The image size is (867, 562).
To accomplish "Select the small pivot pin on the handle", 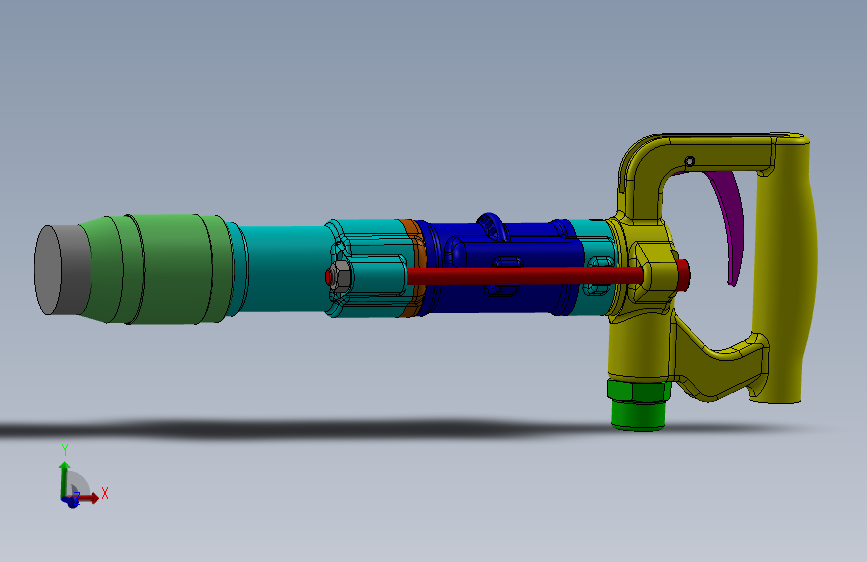I will click(x=690, y=162).
